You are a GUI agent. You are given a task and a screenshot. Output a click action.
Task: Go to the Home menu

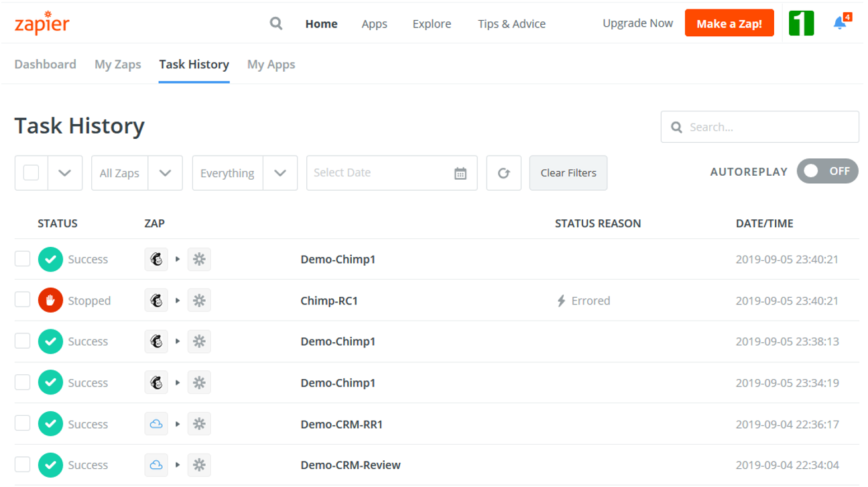322,23
